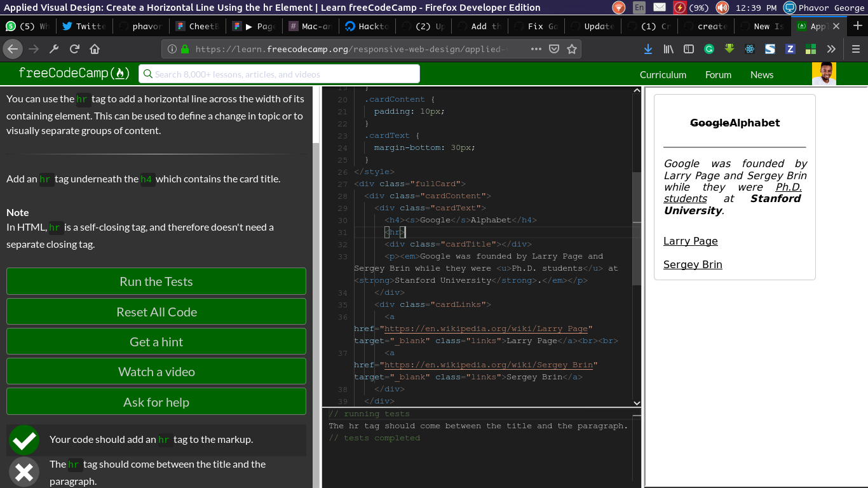This screenshot has width=868, height=488.
Task: Focus the freeCodeCamp search field
Action: point(280,74)
